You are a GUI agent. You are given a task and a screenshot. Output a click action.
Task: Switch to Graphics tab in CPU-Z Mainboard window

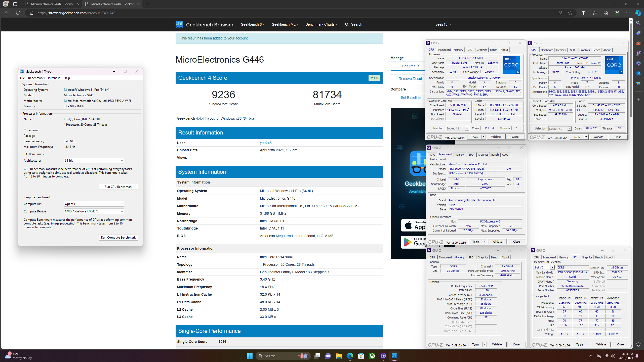(483, 155)
